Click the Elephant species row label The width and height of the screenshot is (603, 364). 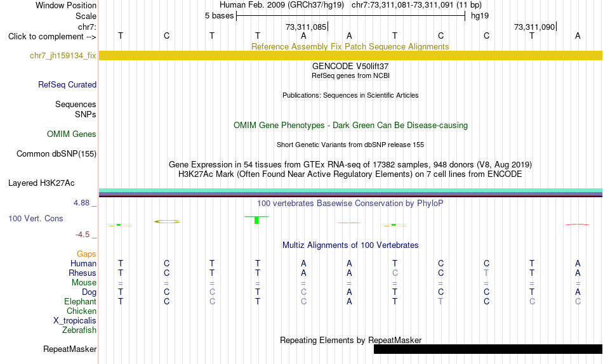click(x=81, y=302)
